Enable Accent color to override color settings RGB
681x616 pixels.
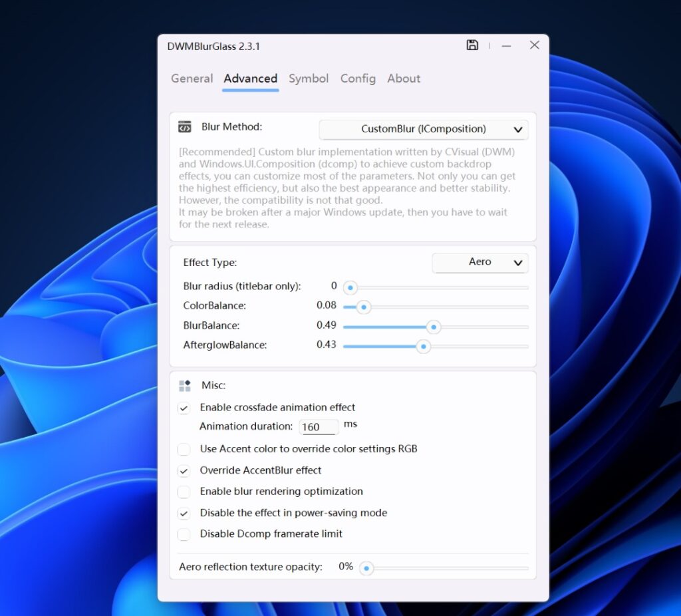[x=184, y=449]
